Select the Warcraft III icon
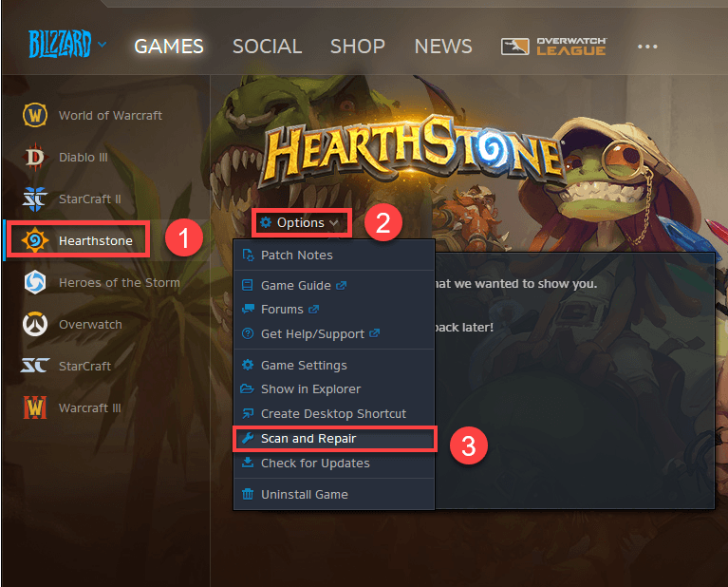The image size is (728, 587). click(x=35, y=407)
